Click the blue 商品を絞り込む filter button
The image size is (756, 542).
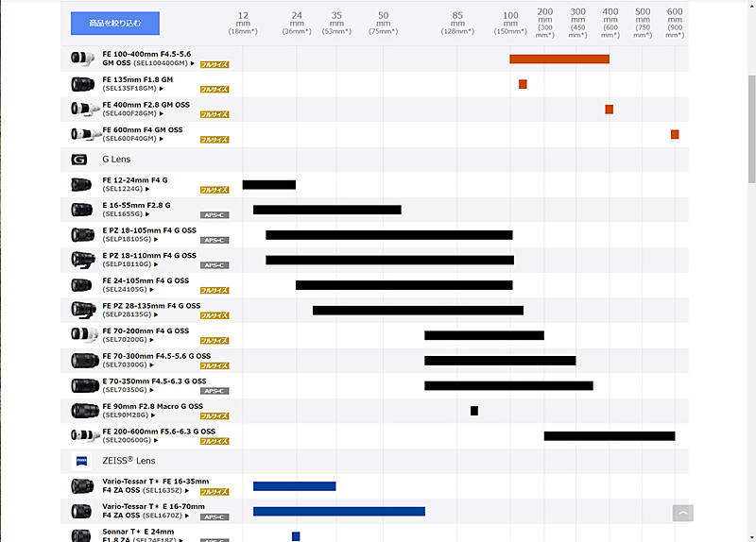[x=114, y=23]
